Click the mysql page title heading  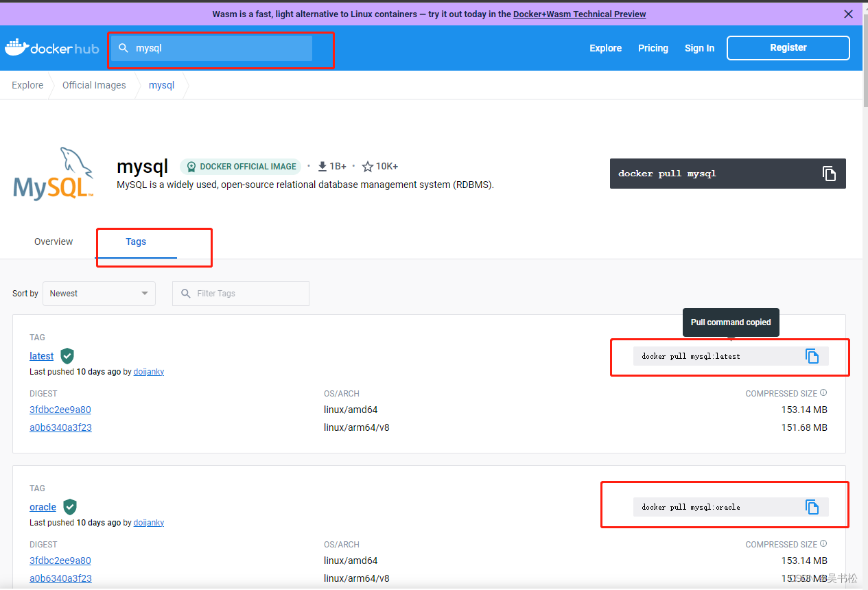[142, 167]
